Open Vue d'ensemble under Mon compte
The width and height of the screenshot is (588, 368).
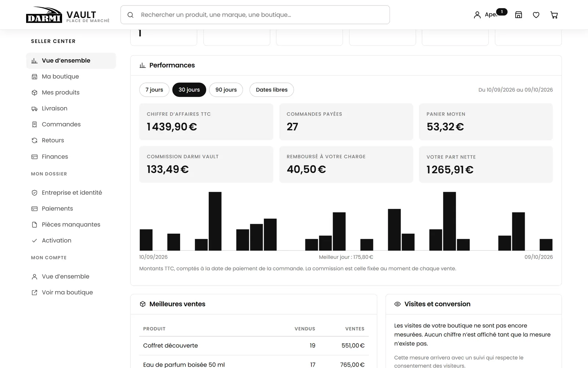pos(71,276)
